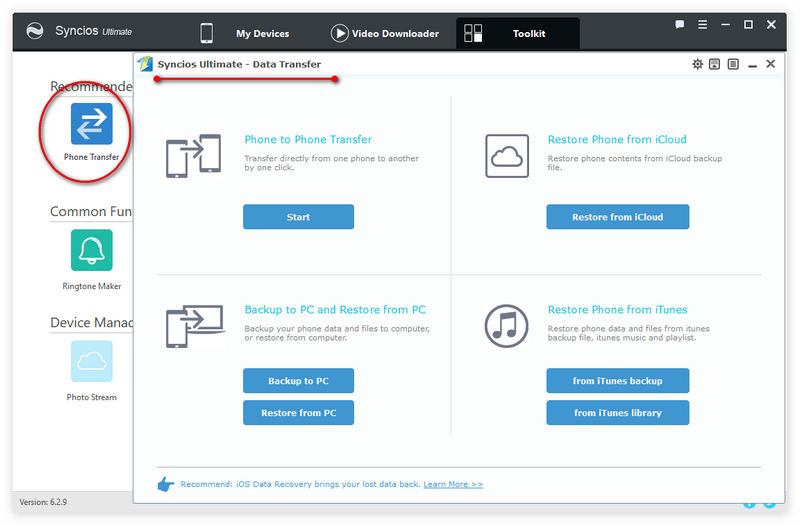
Task: Click the Toolkit grid icon
Action: pos(473,33)
